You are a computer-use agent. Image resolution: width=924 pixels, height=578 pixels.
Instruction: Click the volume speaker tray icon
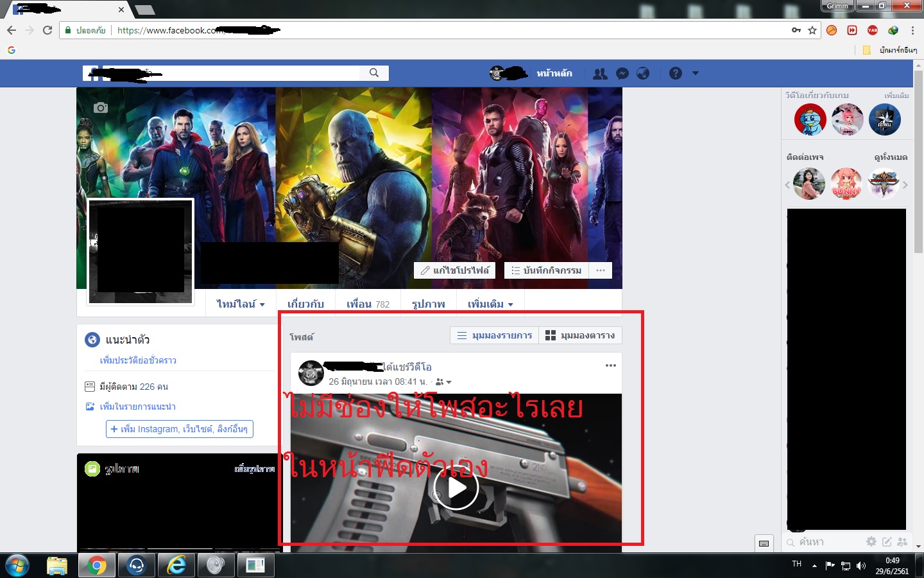[x=861, y=566]
